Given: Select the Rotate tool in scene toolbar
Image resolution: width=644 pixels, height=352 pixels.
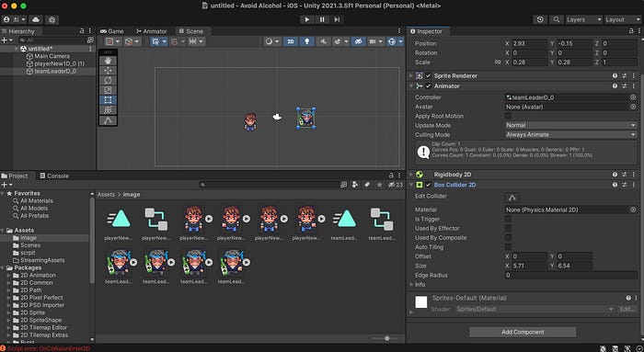Looking at the screenshot, I should 108,80.
